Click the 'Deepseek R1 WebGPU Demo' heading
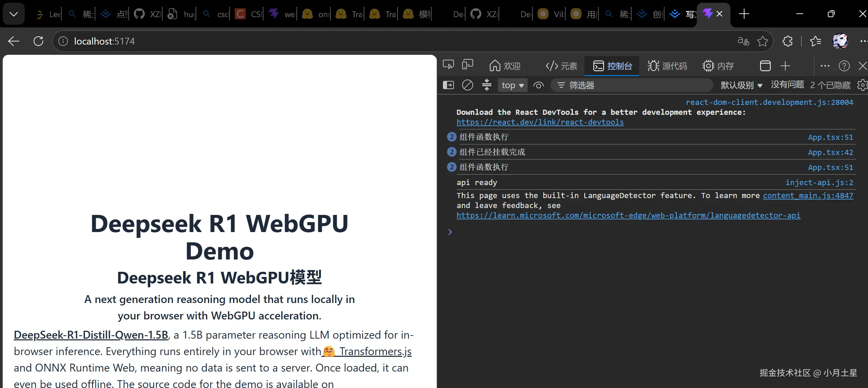The width and height of the screenshot is (868, 388). click(x=220, y=237)
